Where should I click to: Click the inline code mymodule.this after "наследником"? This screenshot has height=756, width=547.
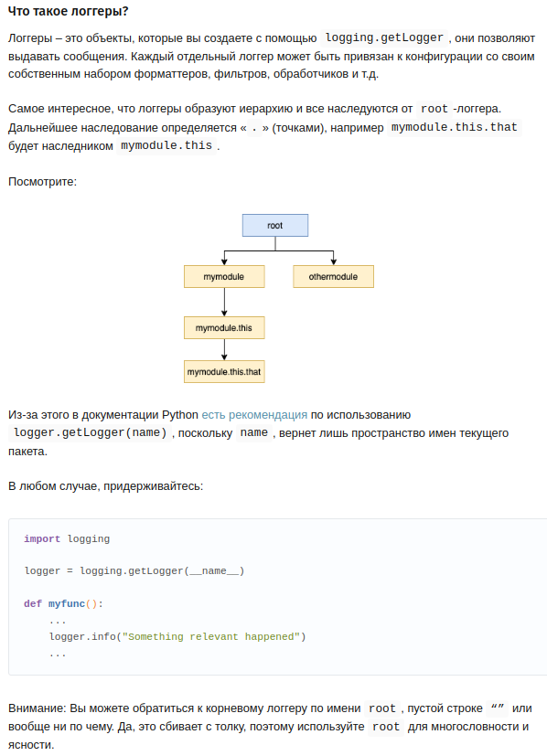(x=166, y=145)
